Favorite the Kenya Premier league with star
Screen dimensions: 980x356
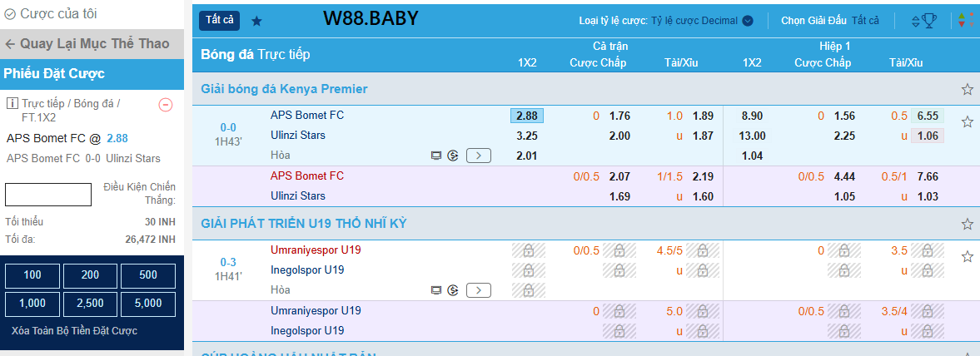point(967,89)
